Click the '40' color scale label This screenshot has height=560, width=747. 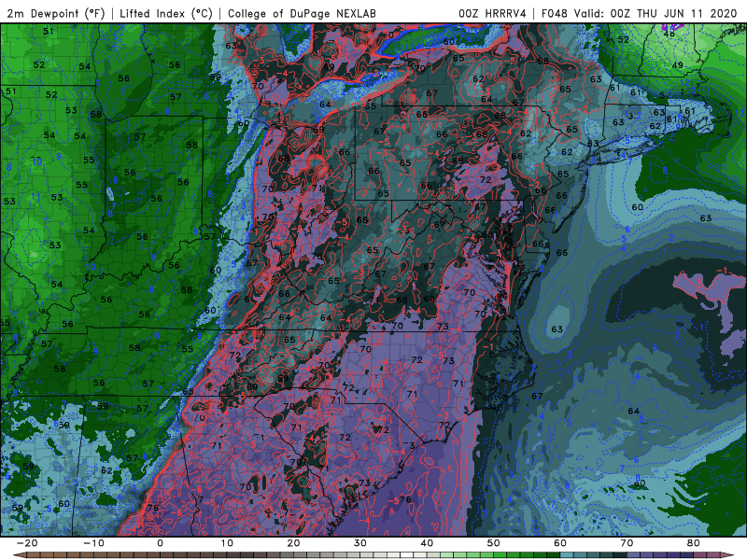(x=427, y=543)
